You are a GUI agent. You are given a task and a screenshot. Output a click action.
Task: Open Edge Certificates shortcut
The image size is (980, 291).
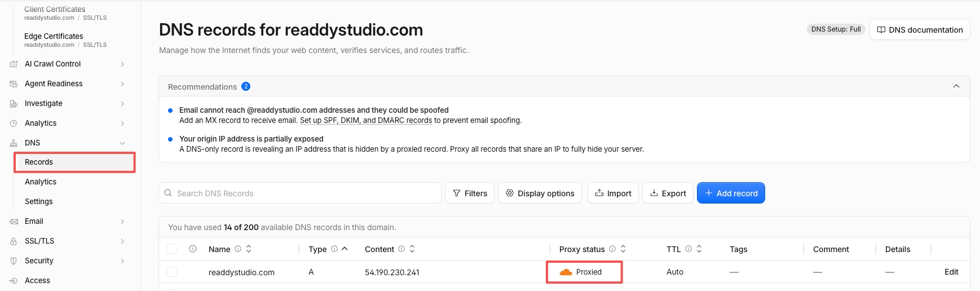coord(65,40)
